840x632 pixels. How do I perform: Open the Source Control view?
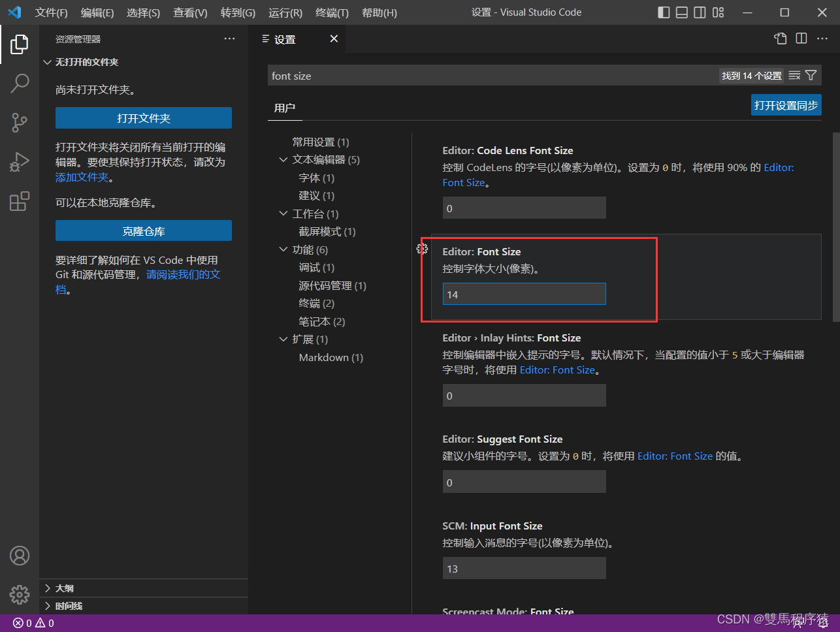pyautogui.click(x=20, y=122)
